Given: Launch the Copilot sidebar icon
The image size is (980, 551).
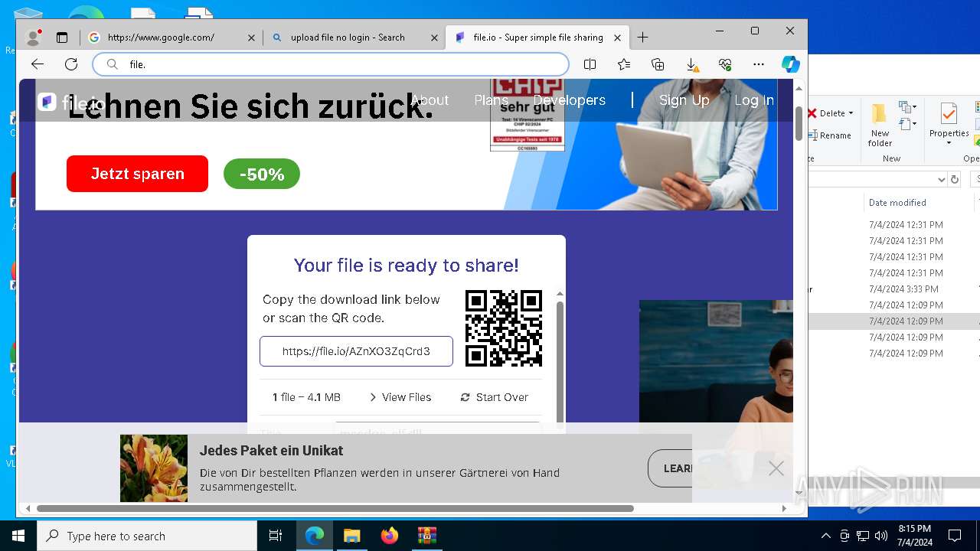Looking at the screenshot, I should coord(791,64).
